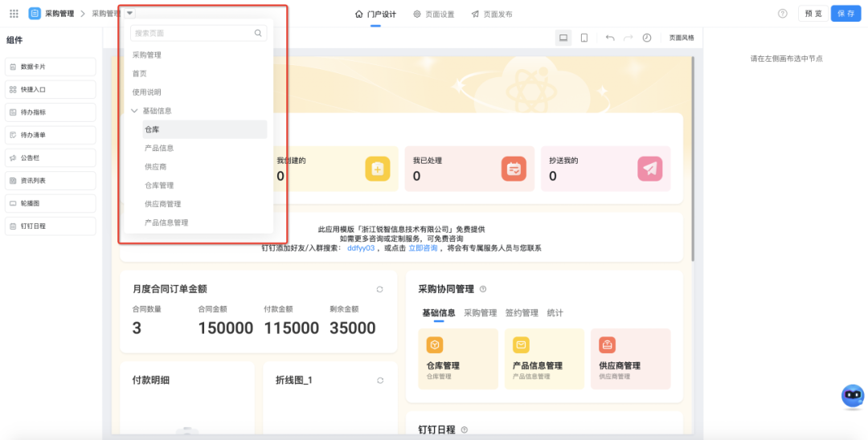Click the 保存 button
The height and width of the screenshot is (440, 868).
pos(845,14)
